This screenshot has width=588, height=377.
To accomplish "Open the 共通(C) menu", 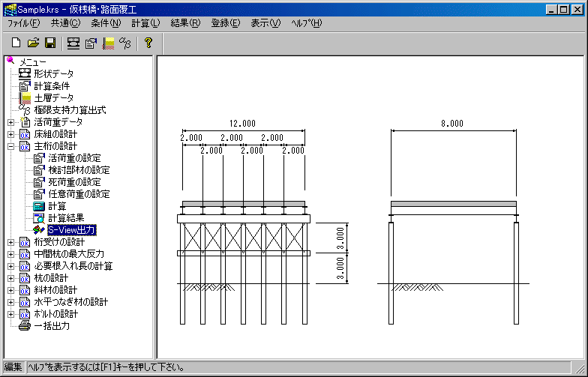I will (66, 23).
